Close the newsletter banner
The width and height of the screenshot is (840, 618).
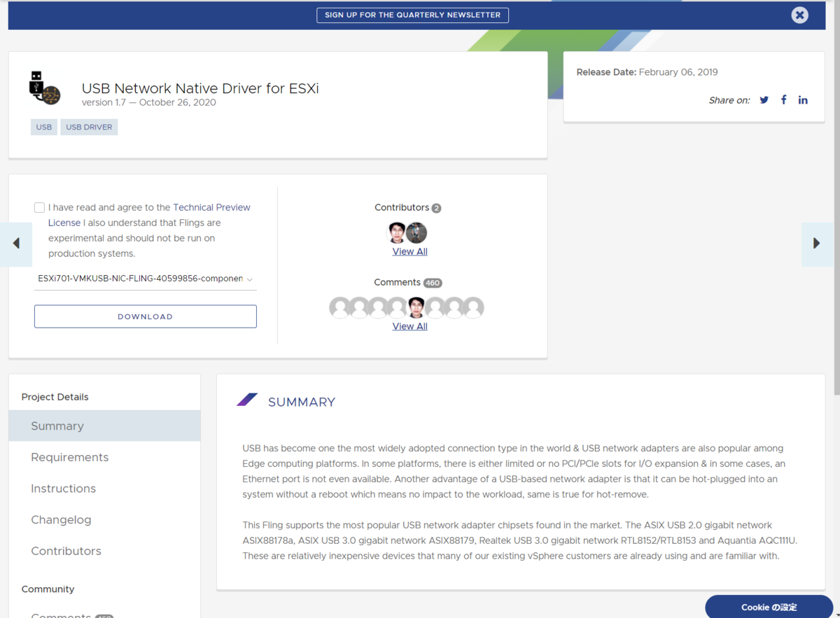coord(799,15)
